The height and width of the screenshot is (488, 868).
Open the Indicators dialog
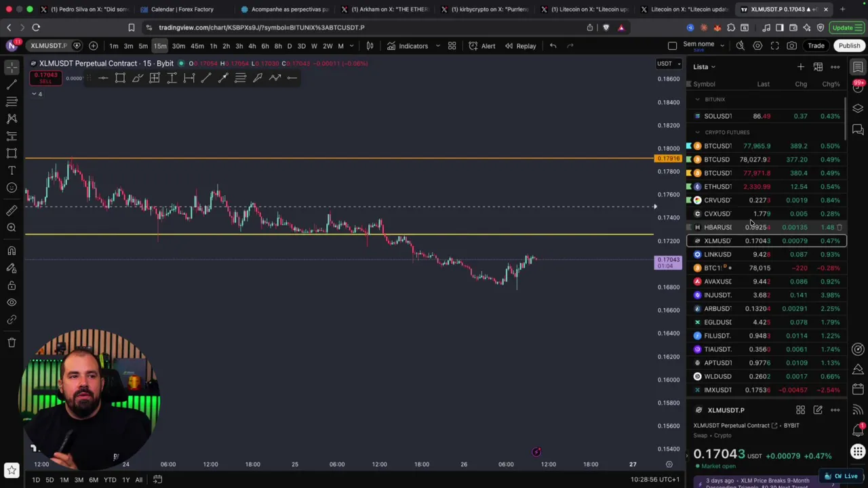pos(408,46)
